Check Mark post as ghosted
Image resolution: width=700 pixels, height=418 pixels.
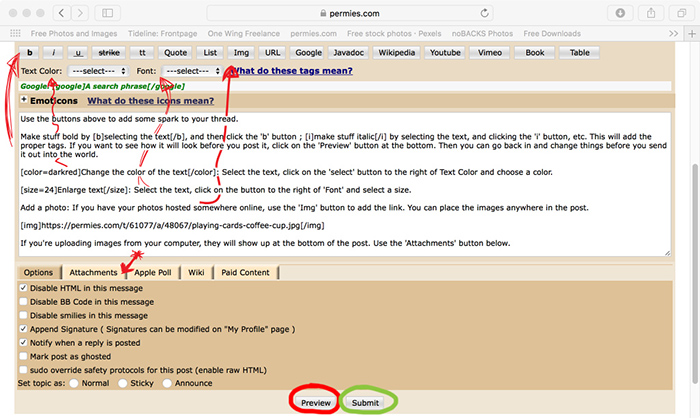[x=24, y=356]
